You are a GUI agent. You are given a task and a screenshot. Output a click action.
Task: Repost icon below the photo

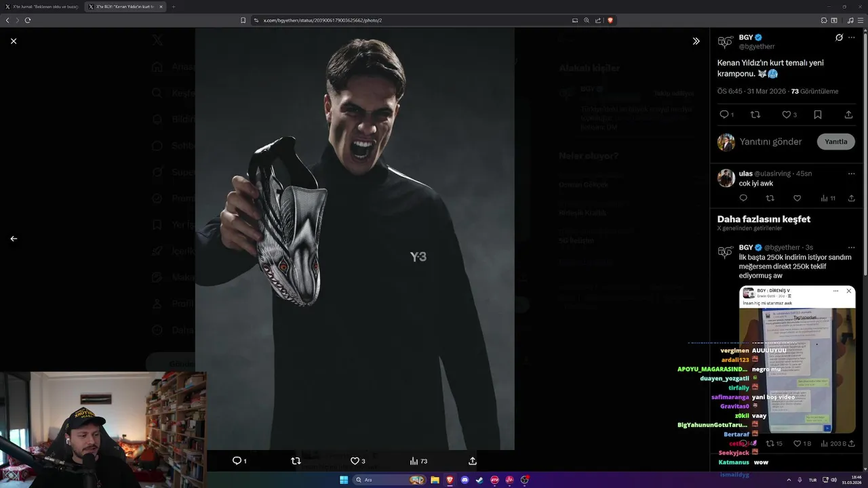click(x=296, y=461)
